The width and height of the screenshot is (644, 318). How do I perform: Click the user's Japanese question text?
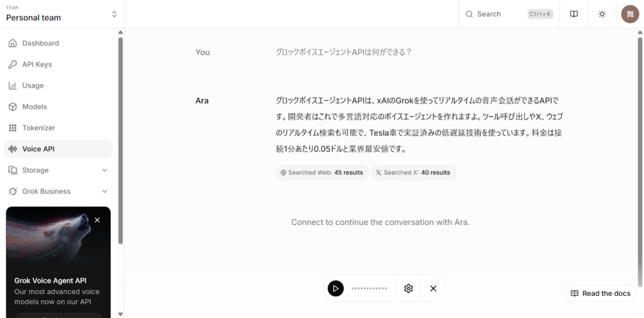point(344,52)
